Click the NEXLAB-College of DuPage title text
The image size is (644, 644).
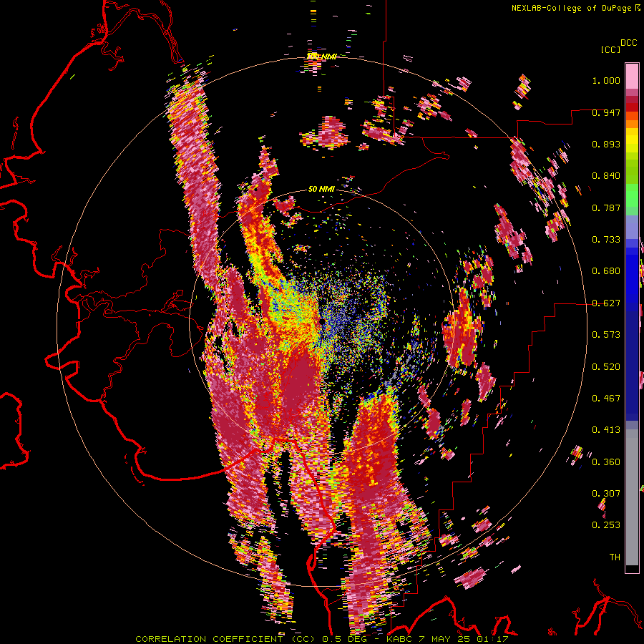coord(575,8)
